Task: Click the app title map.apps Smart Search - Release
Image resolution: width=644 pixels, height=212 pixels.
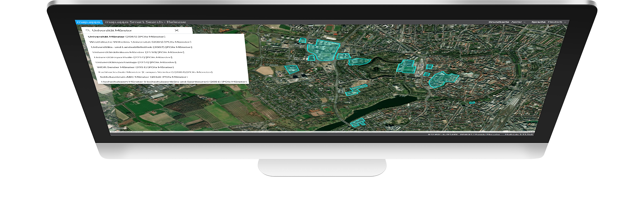Action: [x=146, y=22]
